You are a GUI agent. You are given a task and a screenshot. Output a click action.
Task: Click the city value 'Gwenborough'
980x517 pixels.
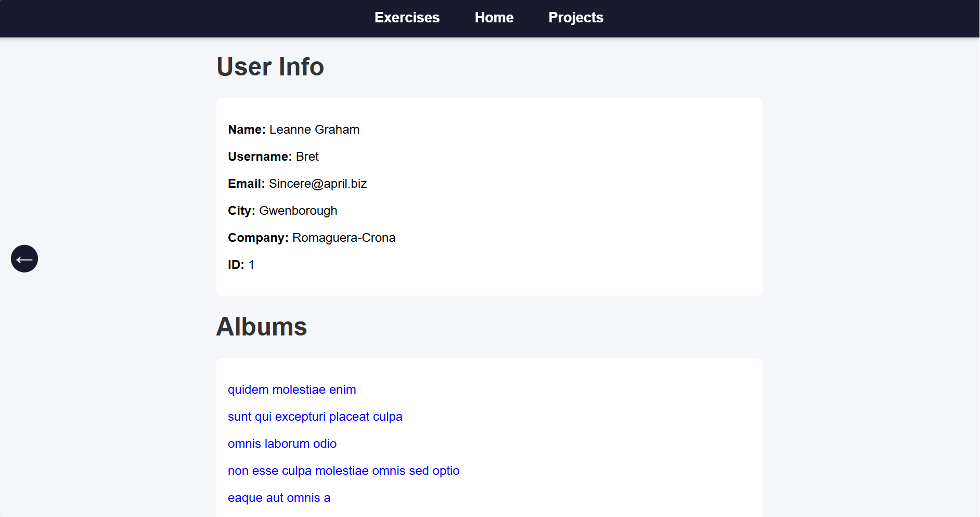298,211
